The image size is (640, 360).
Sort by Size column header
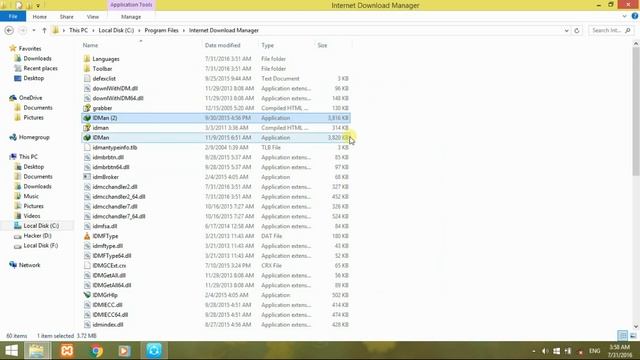[322, 45]
